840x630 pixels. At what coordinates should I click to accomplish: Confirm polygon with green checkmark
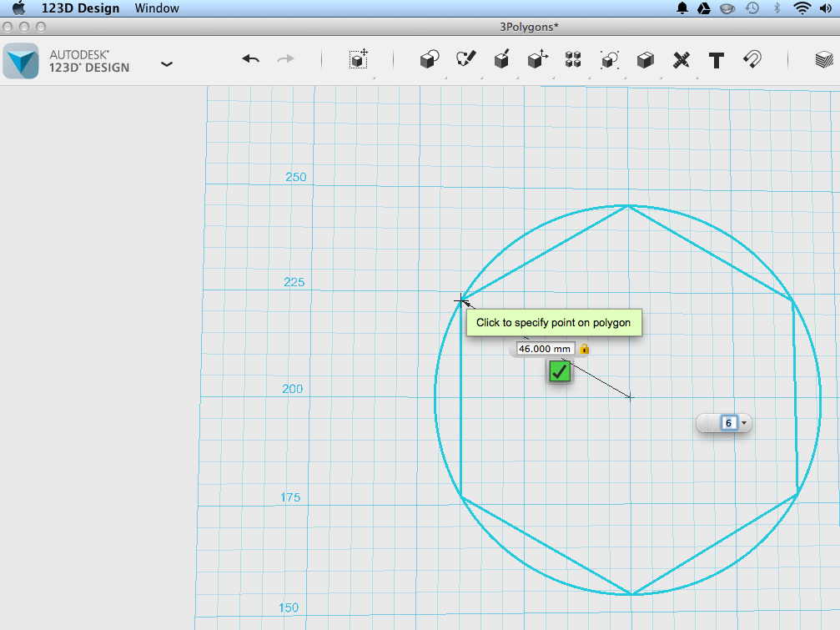559,371
